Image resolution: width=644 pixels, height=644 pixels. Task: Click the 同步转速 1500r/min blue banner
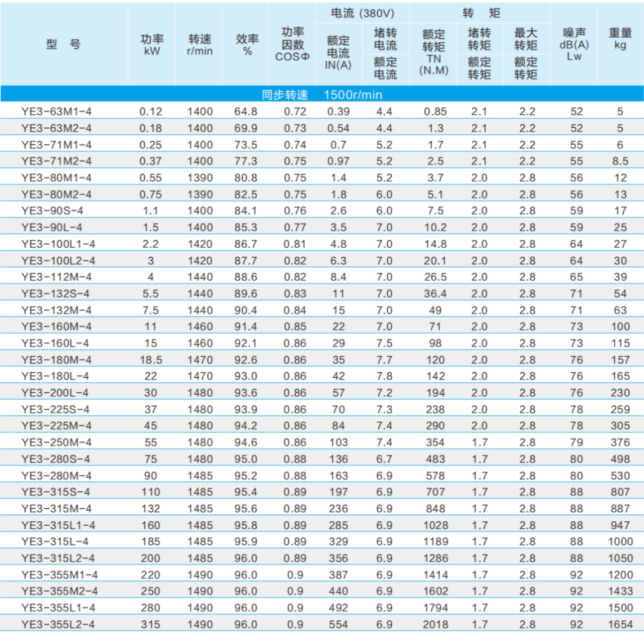pos(321,95)
